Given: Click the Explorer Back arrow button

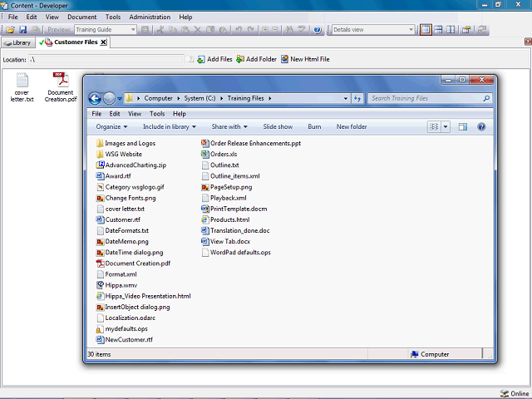Looking at the screenshot, I should pyautogui.click(x=95, y=98).
